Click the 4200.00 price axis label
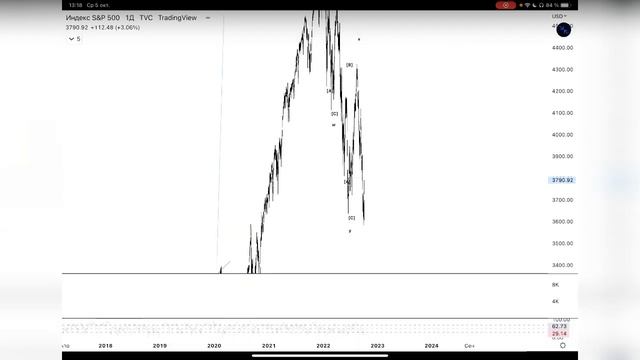Screen dimensions: 640x360 click(x=562, y=91)
